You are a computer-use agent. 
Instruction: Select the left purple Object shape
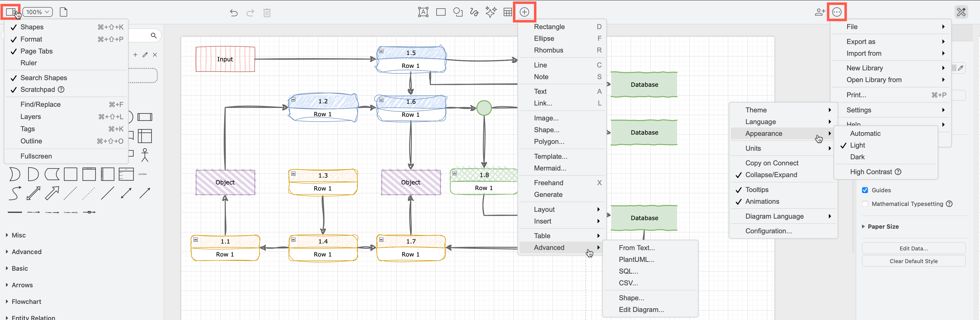coord(225,182)
